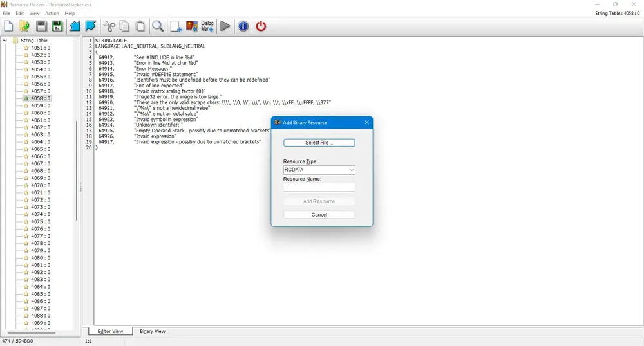Open the Edit menu
644x346 pixels.
click(20, 13)
